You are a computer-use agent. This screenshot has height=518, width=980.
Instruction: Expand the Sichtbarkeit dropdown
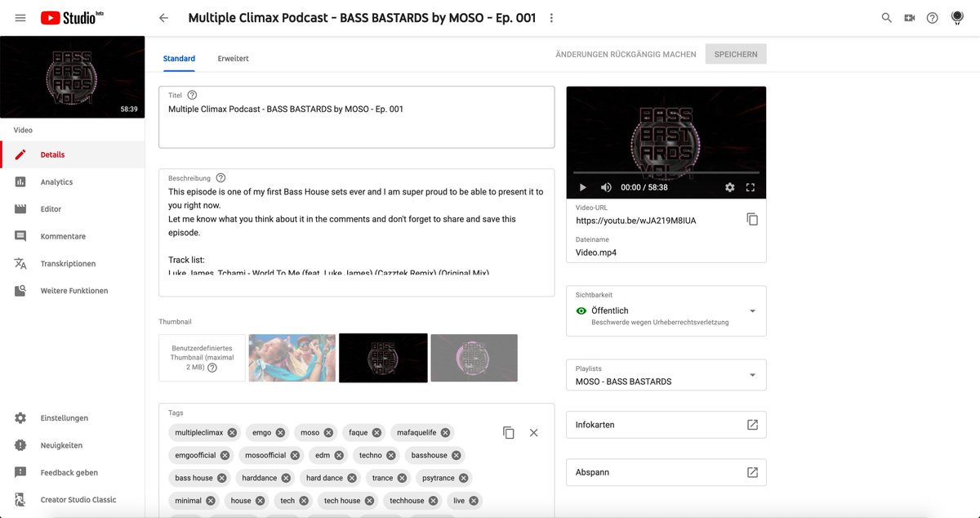[x=666, y=310]
